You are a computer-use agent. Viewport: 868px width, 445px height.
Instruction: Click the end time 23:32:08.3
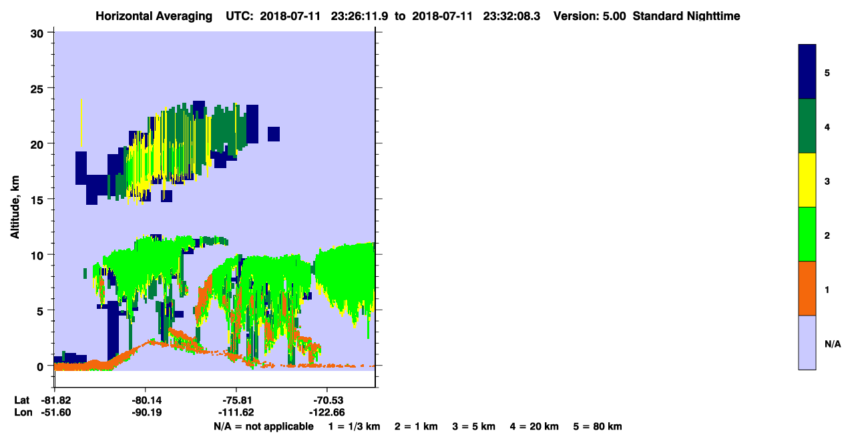pos(512,16)
